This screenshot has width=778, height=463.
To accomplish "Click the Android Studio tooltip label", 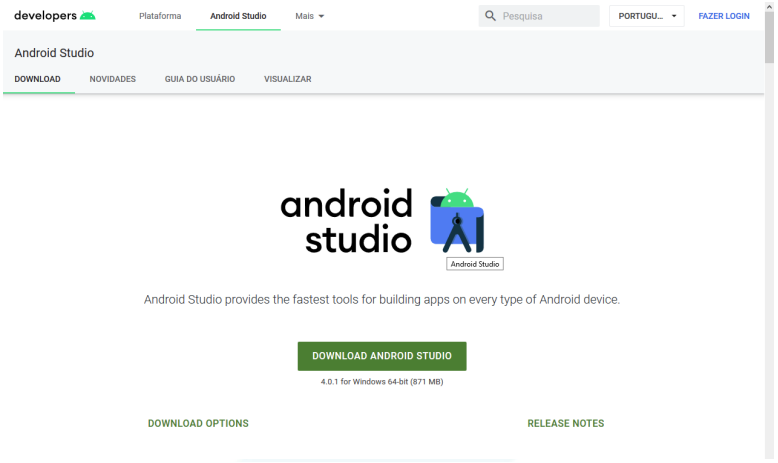I will pyautogui.click(x=474, y=264).
